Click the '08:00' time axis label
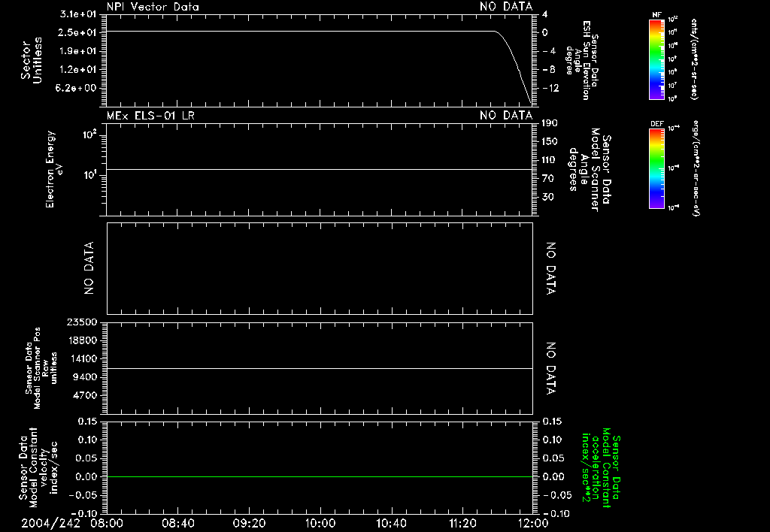770x532 pixels. point(107,523)
